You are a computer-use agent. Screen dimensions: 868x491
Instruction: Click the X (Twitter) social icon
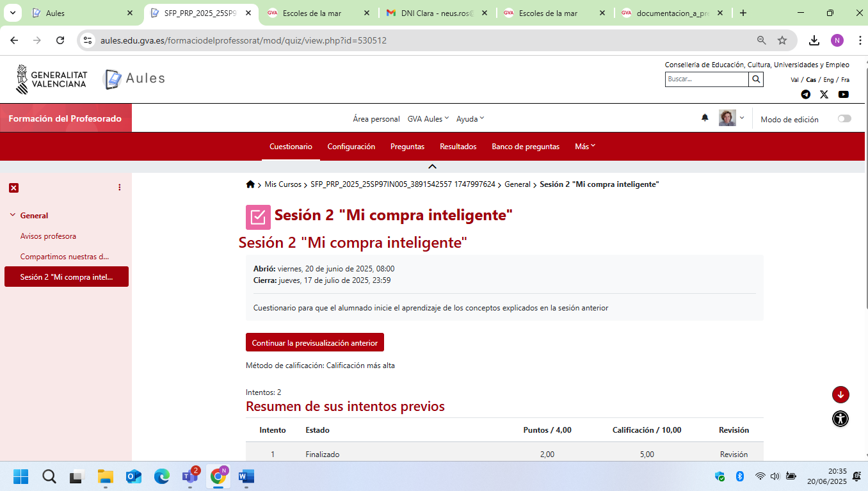824,94
